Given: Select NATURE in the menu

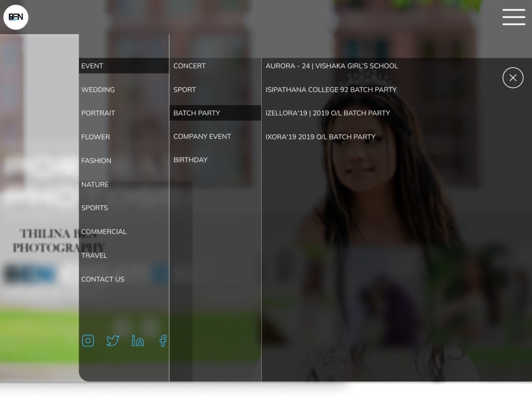Looking at the screenshot, I should [95, 184].
